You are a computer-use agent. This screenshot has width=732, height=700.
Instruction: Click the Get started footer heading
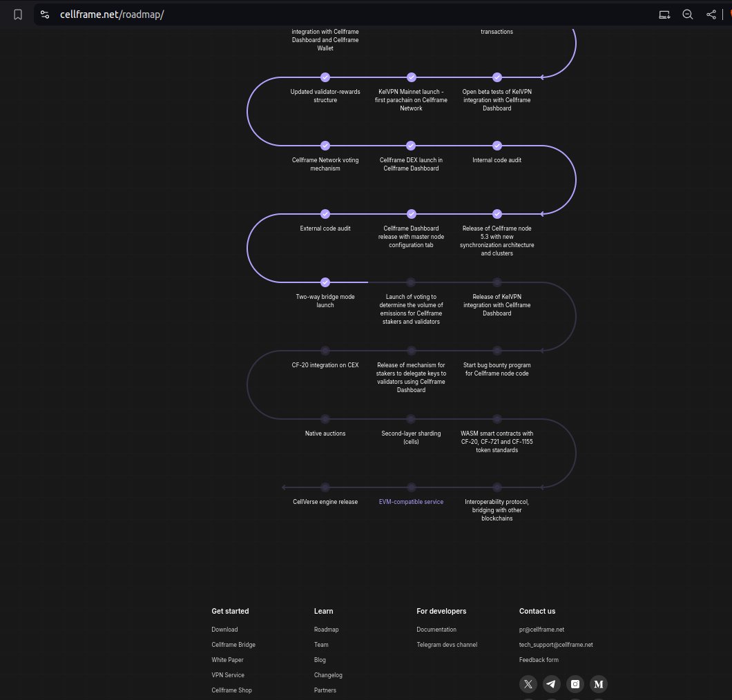[x=230, y=611]
